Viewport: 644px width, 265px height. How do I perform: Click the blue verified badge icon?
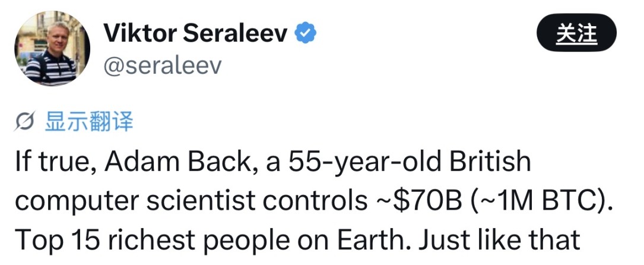pyautogui.click(x=306, y=34)
